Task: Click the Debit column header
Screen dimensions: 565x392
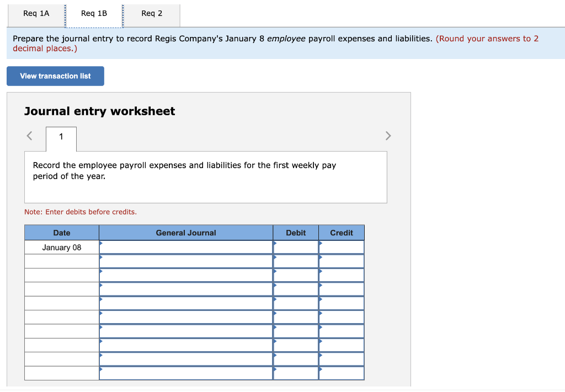Action: (296, 232)
